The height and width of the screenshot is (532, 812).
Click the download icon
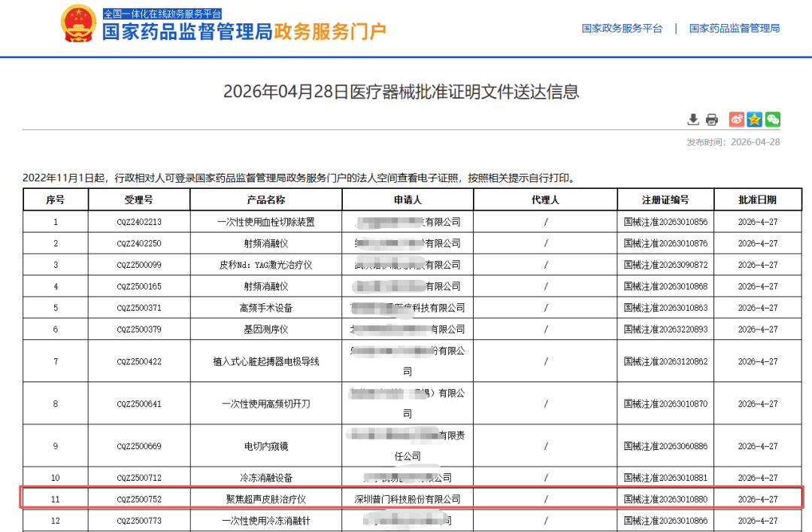693,119
